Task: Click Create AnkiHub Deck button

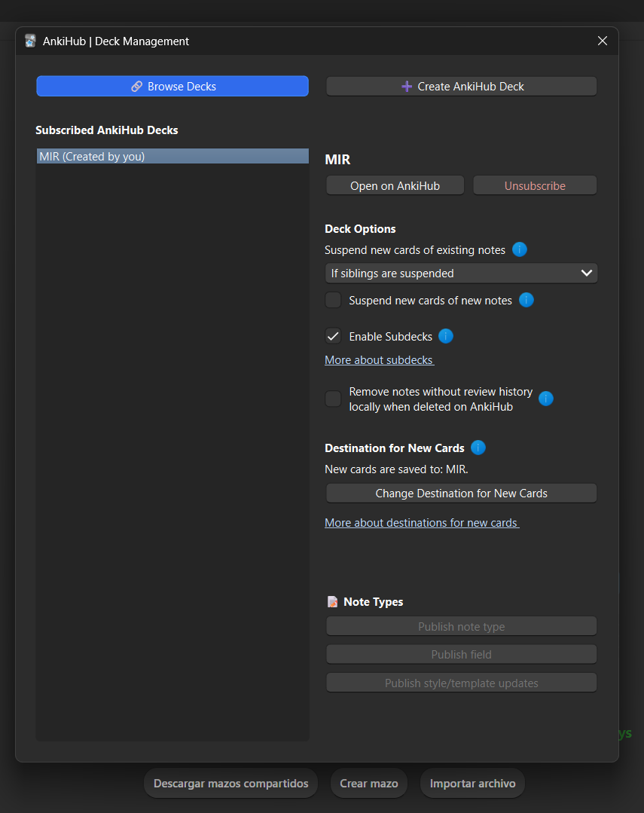Action: [x=462, y=87]
